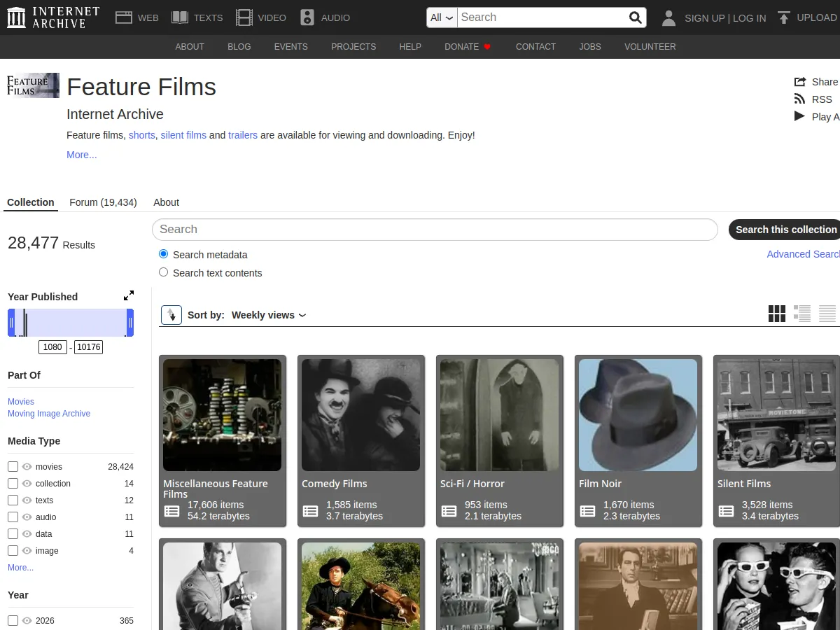Follow the silent films link
The height and width of the screenshot is (630, 840).
(183, 135)
